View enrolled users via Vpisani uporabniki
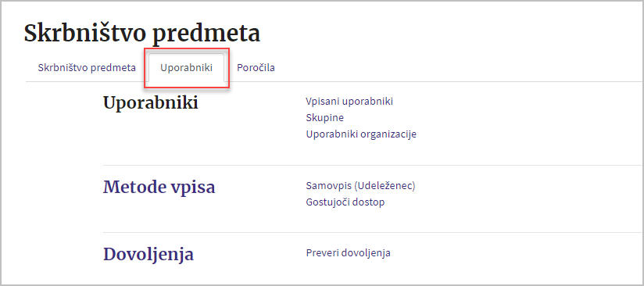Image resolution: width=644 pixels, height=286 pixels. pos(349,102)
